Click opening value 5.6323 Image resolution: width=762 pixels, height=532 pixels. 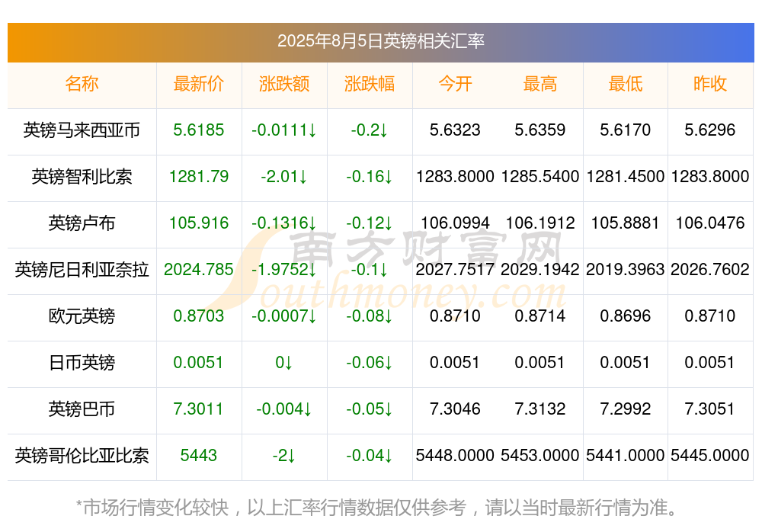455,130
